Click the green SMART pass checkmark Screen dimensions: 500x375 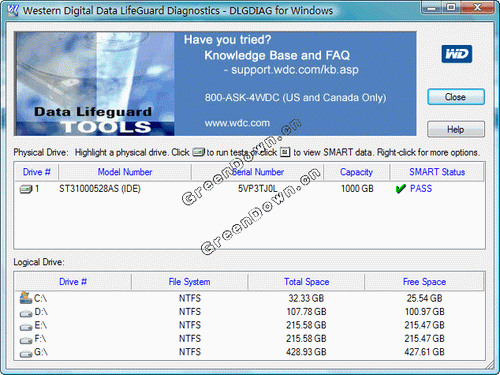click(x=400, y=189)
